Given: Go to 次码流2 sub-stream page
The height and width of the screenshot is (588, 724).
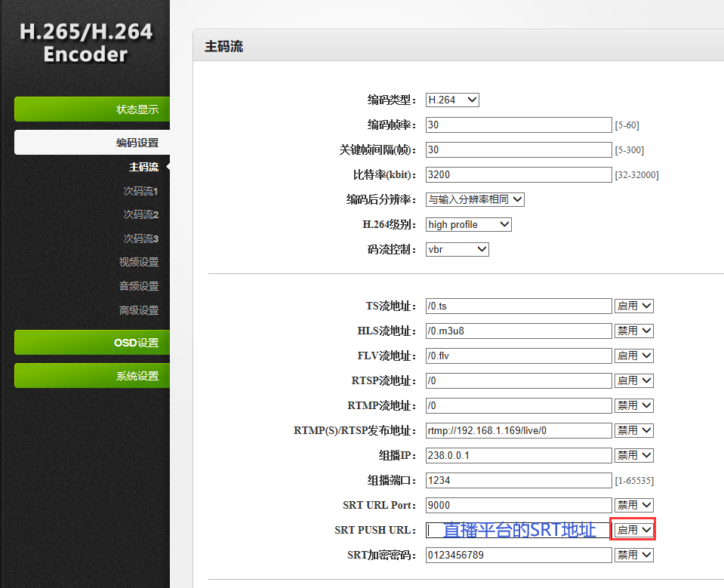Looking at the screenshot, I should tap(140, 214).
